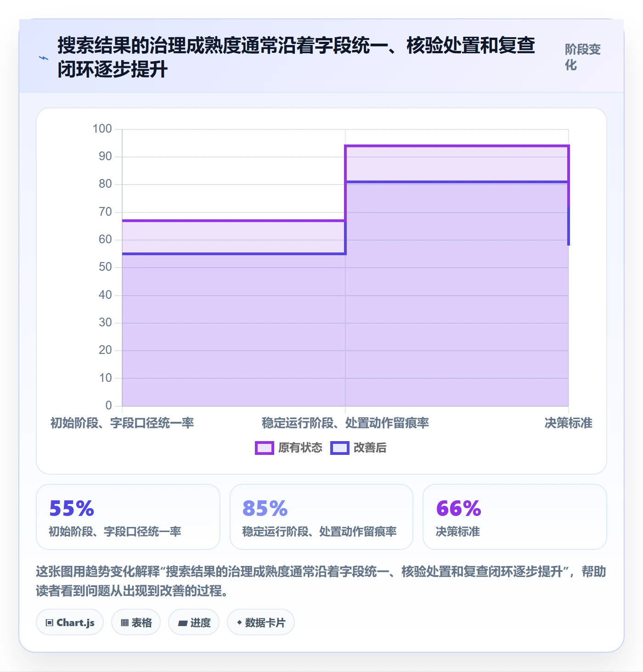Click the lightning bolt icon beside the title

(44, 58)
